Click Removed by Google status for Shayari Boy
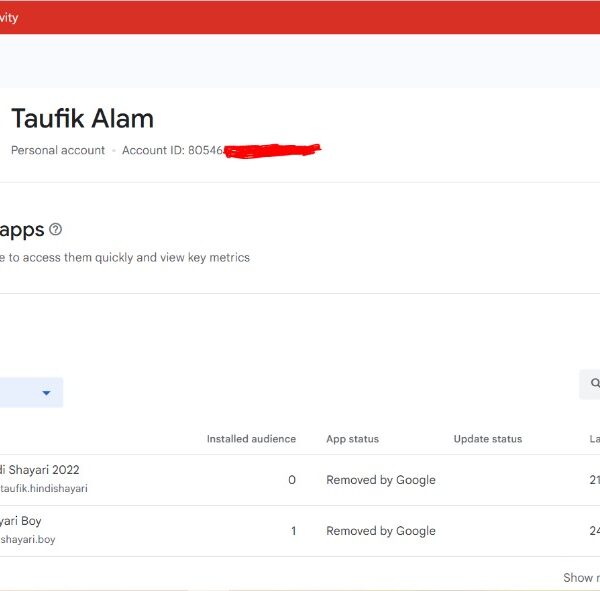 [x=380, y=531]
